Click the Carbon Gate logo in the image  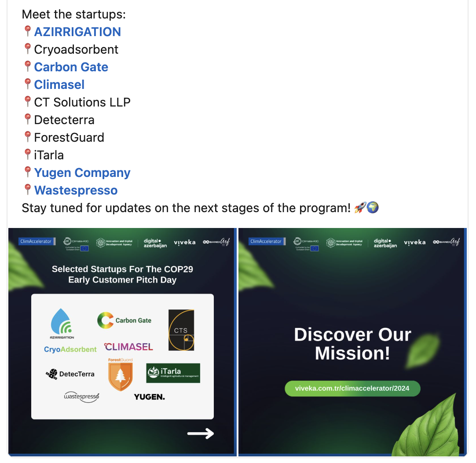click(x=124, y=320)
